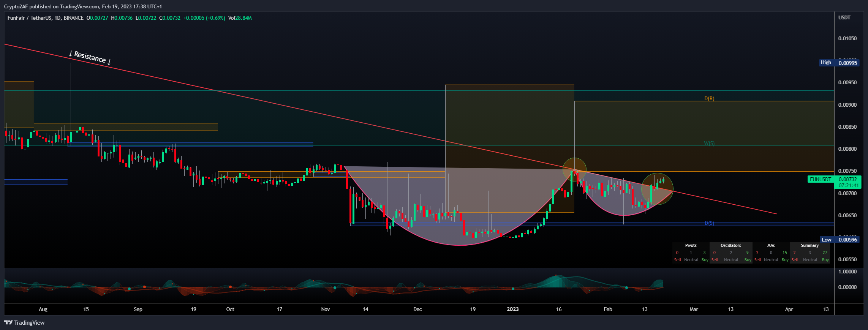The image size is (868, 330).
Task: Click the 0.01050 price axis label
Action: coord(847,38)
